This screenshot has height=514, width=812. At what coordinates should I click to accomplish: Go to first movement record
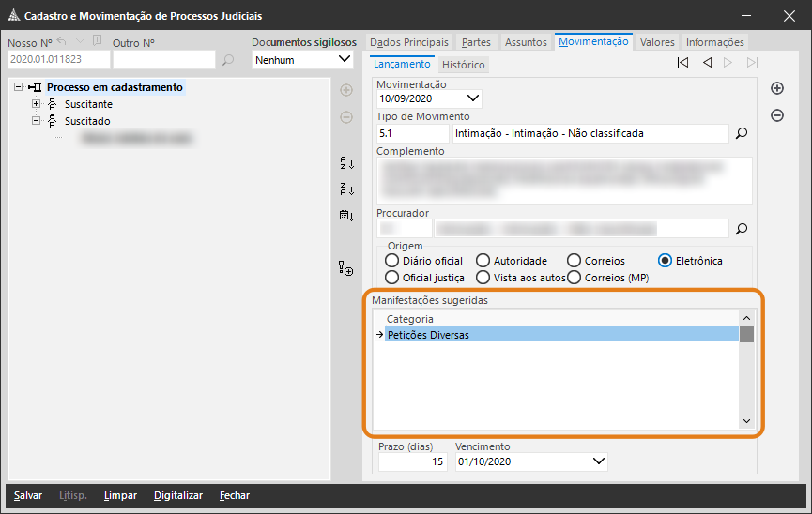pyautogui.click(x=682, y=63)
